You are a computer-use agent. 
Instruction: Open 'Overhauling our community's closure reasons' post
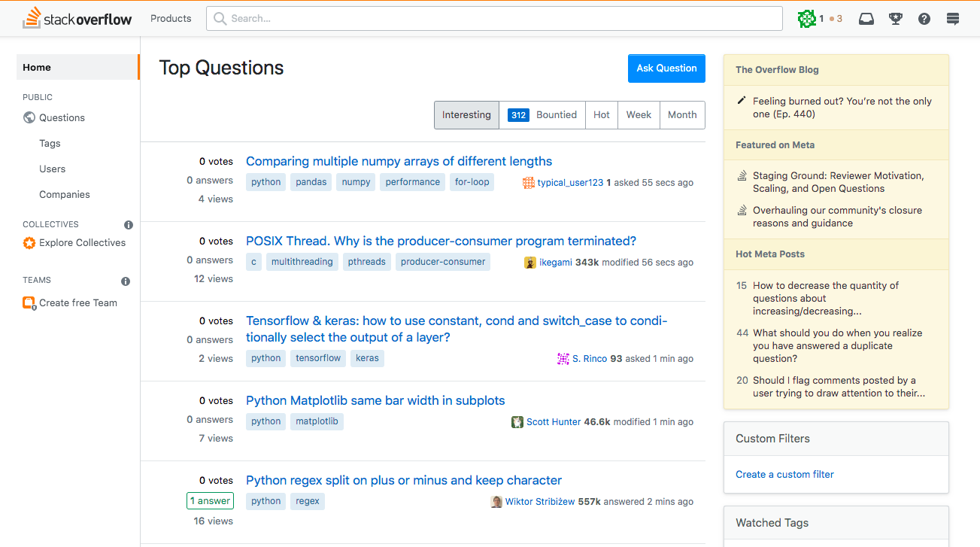(x=837, y=217)
